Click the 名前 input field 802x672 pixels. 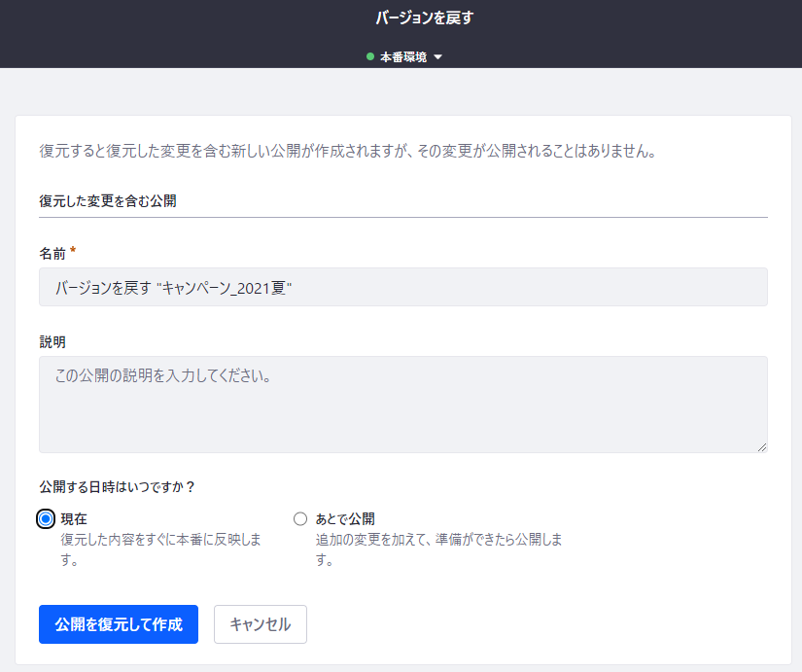[x=402, y=288]
